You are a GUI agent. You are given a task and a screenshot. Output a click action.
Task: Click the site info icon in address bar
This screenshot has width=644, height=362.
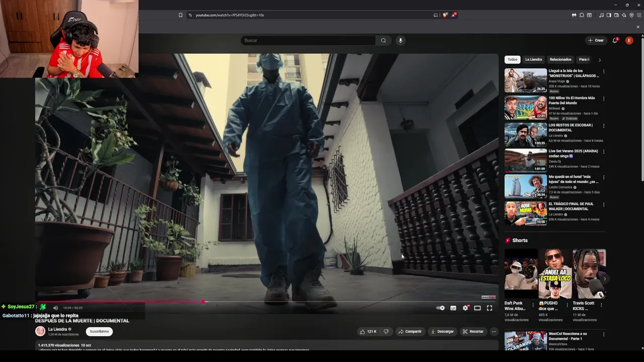click(190, 15)
